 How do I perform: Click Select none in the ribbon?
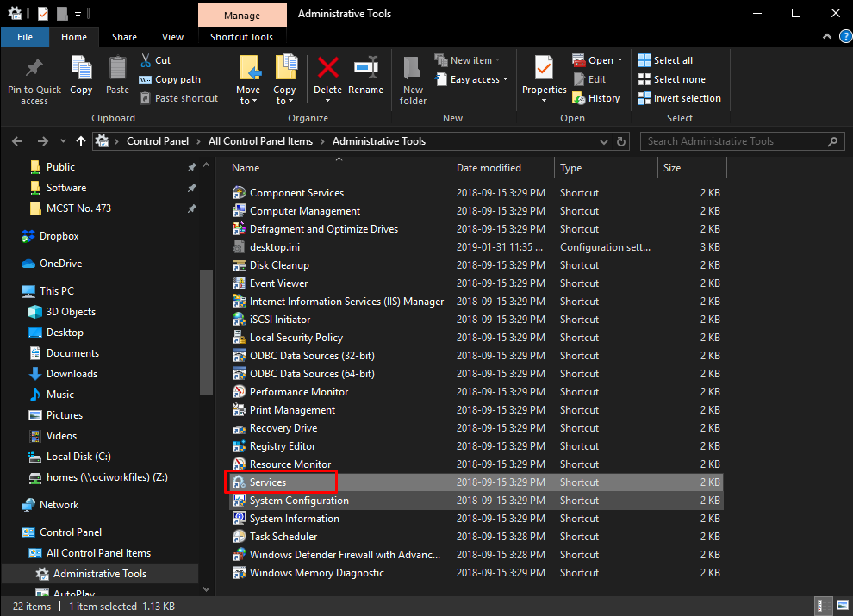(672, 79)
